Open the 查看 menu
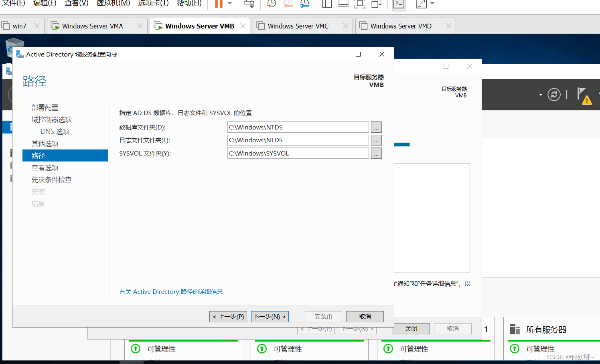 tap(76, 3)
